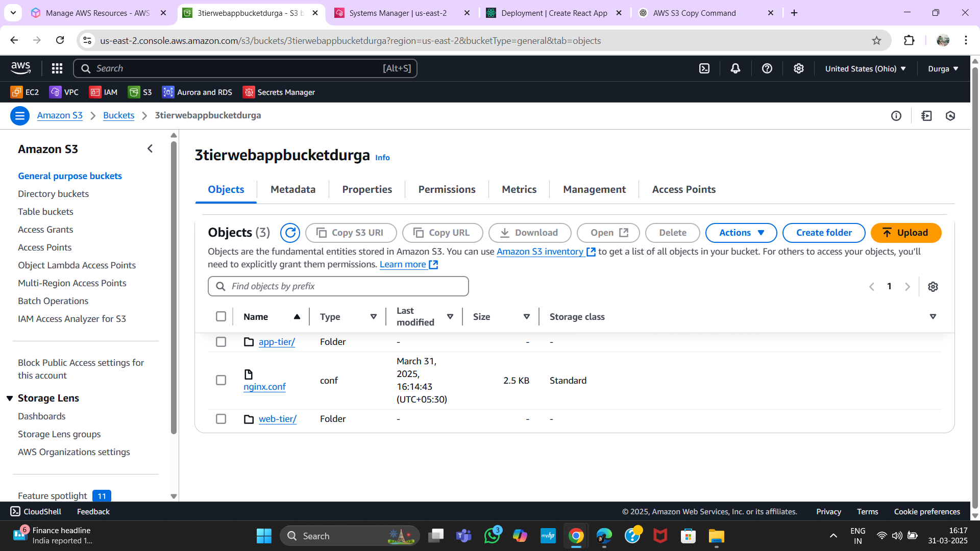This screenshot has width=980, height=551.
Task: Refresh the objects list
Action: tap(290, 233)
